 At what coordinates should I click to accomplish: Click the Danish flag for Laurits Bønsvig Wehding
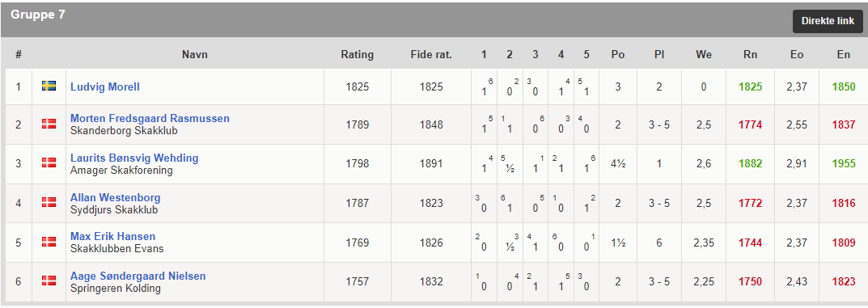tap(49, 163)
